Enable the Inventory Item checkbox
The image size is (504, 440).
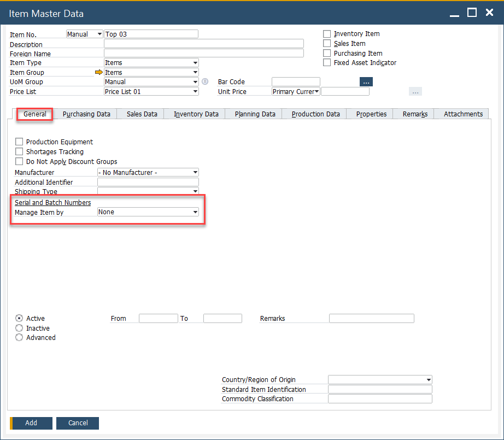(x=327, y=34)
